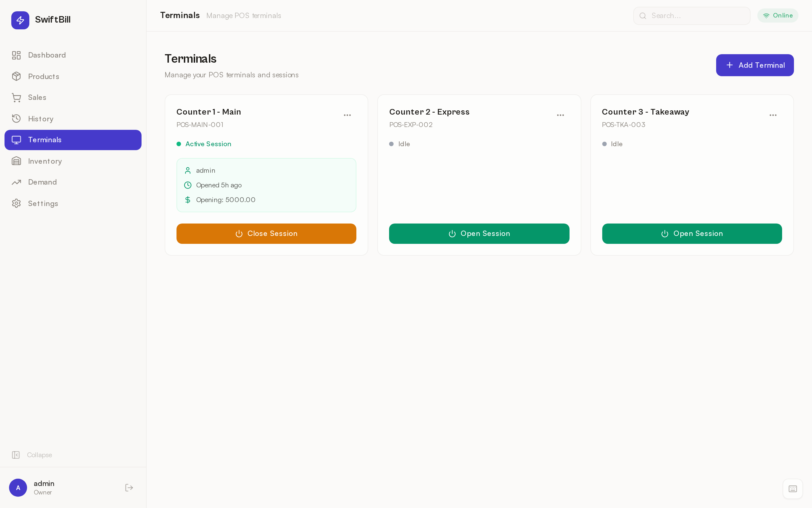
Task: Click the POS-MAIN-001 terminal code
Action: click(x=200, y=125)
